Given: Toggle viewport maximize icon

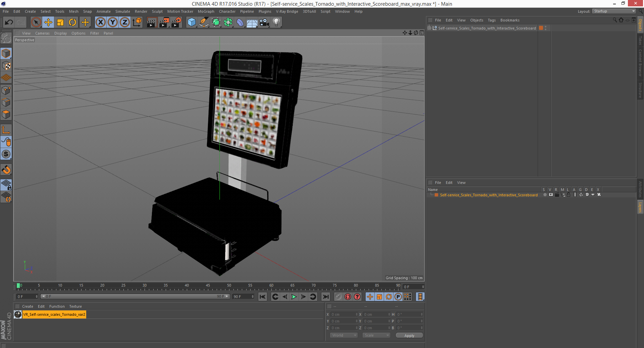Looking at the screenshot, I should 422,33.
